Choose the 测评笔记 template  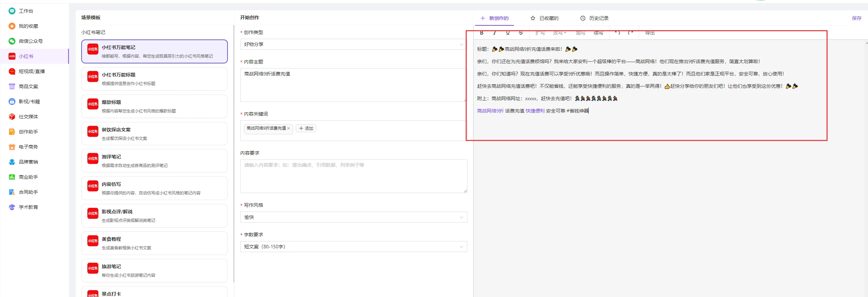(155, 161)
